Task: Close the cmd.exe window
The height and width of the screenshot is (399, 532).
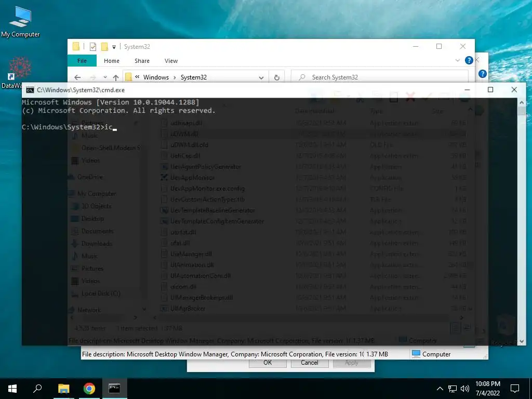Action: click(514, 89)
